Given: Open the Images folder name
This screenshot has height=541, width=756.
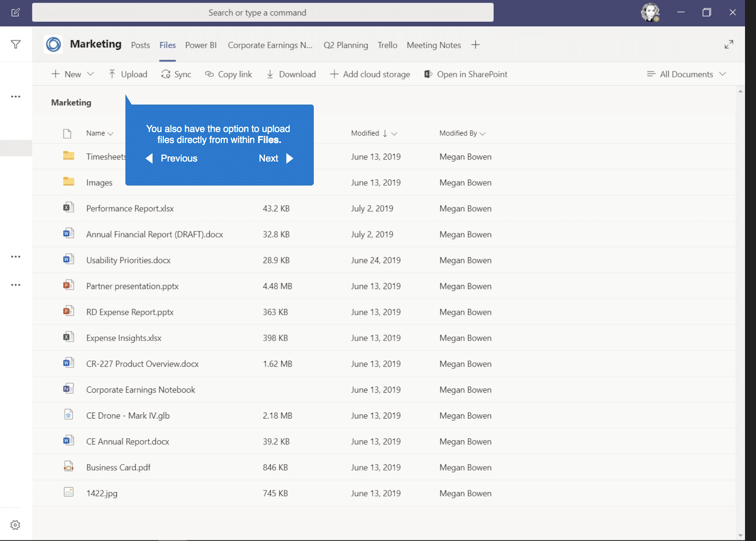Looking at the screenshot, I should point(99,183).
